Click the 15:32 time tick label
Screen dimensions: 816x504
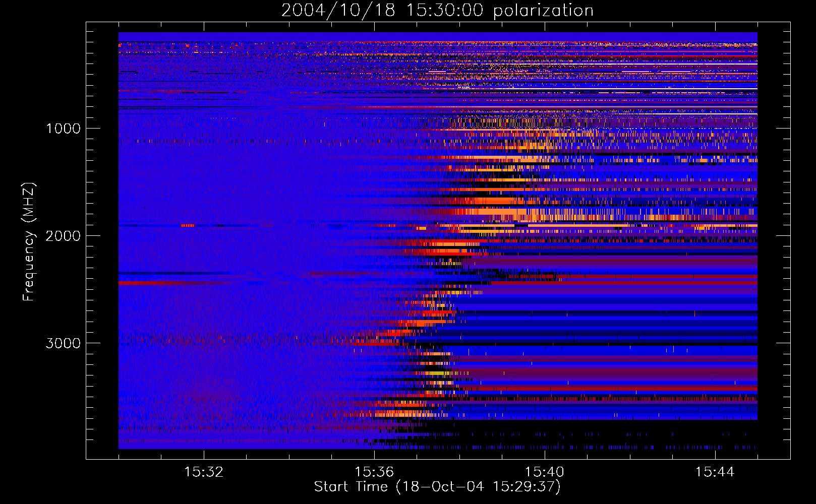(x=204, y=472)
